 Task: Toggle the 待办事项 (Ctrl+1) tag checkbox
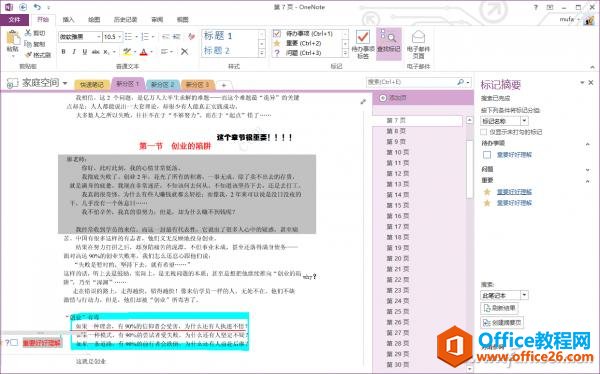click(277, 34)
